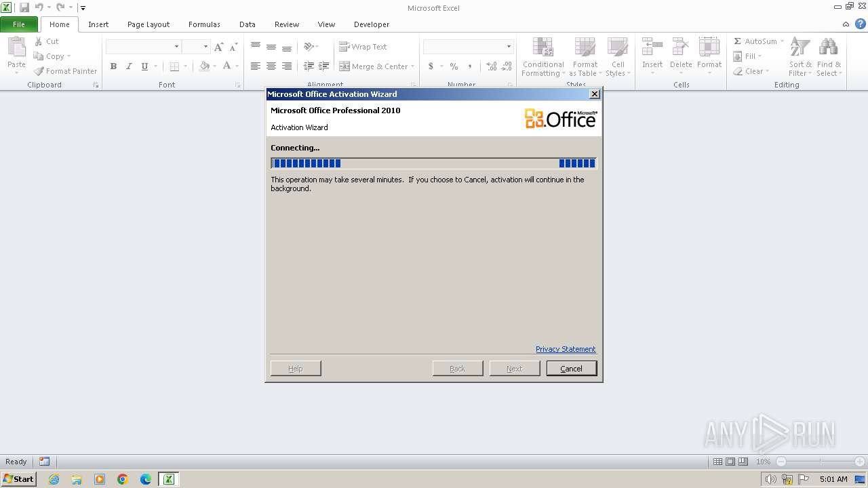This screenshot has height=488, width=868.
Task: Click Decrease Indent icon
Action: coord(309,66)
